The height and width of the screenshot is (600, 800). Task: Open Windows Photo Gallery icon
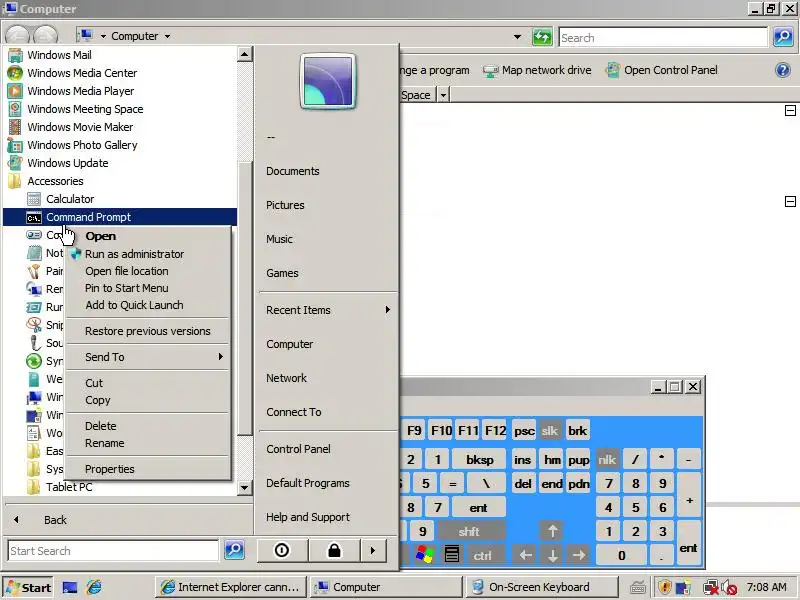[x=15, y=145]
